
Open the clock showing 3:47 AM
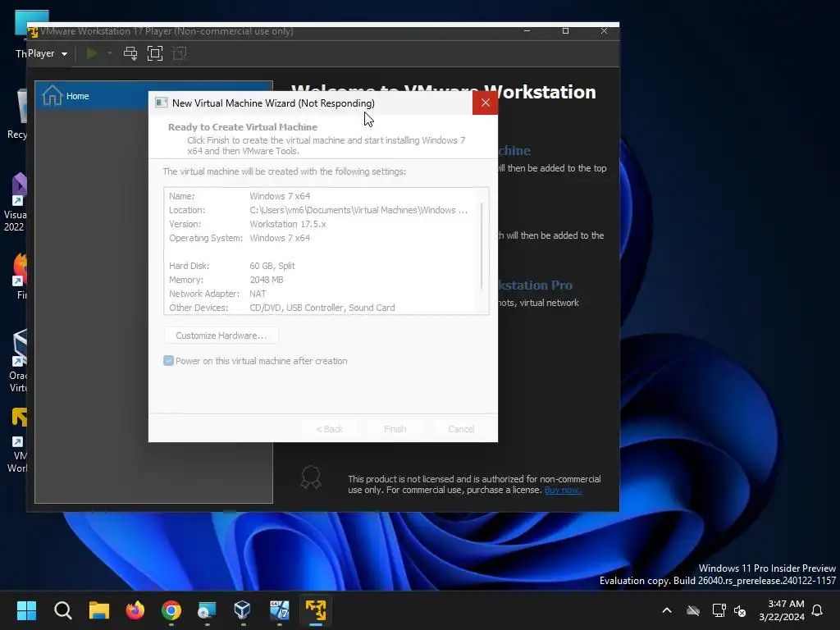[x=782, y=610]
